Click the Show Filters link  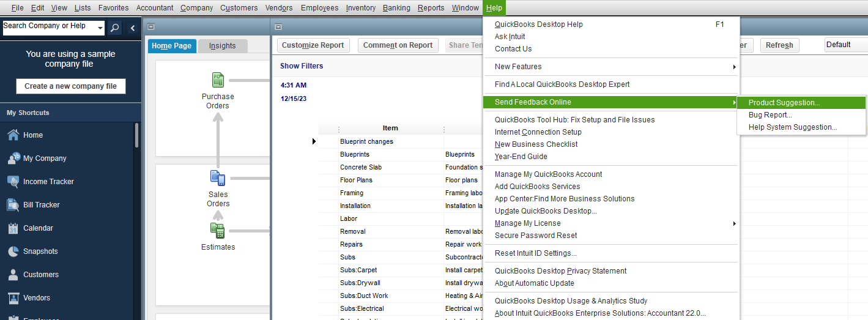pyautogui.click(x=302, y=66)
